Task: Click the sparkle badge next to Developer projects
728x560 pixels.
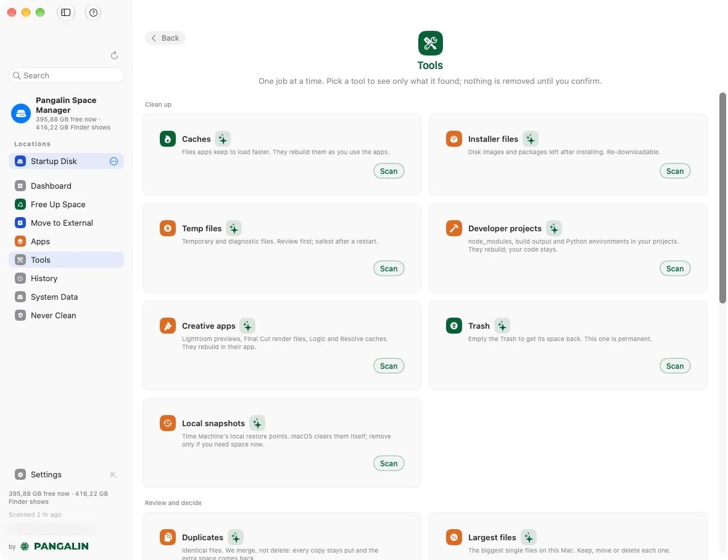Action: pos(554,228)
